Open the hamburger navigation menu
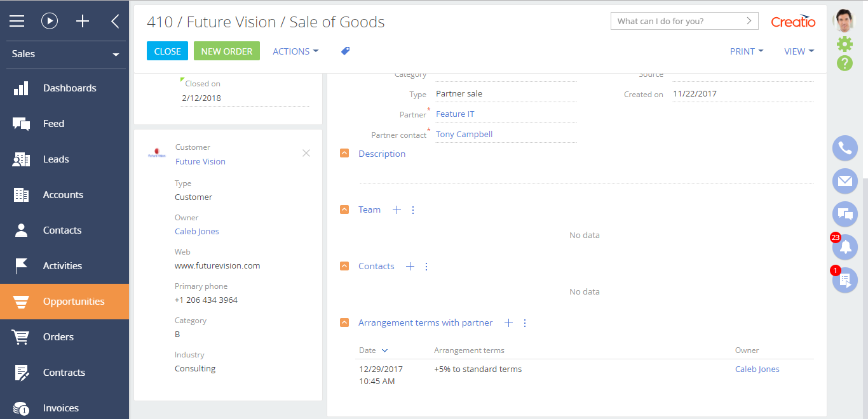 [x=17, y=21]
